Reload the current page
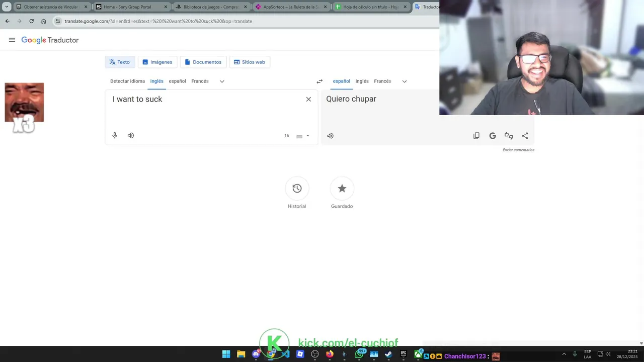The image size is (644, 362). tap(31, 21)
